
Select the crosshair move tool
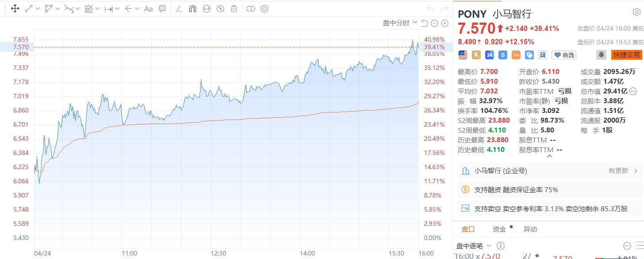pyautogui.click(x=15, y=8)
